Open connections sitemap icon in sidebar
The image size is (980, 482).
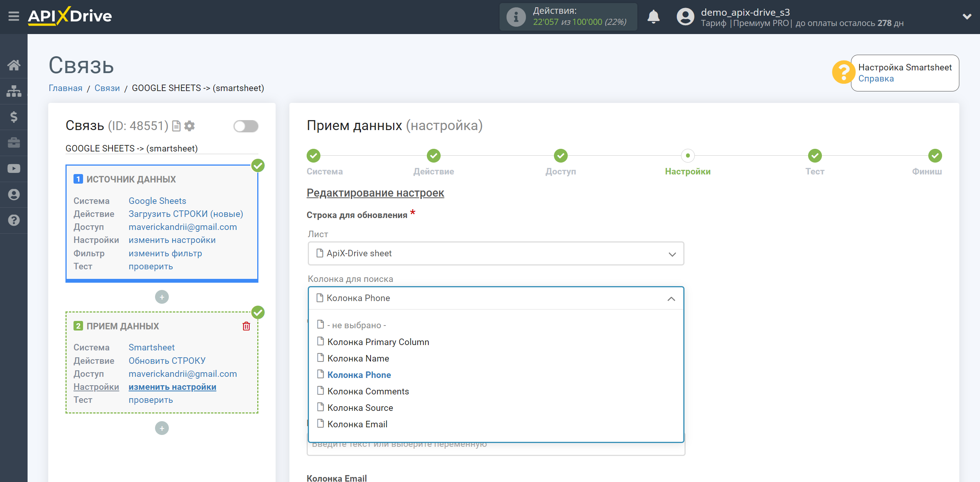[x=14, y=91]
